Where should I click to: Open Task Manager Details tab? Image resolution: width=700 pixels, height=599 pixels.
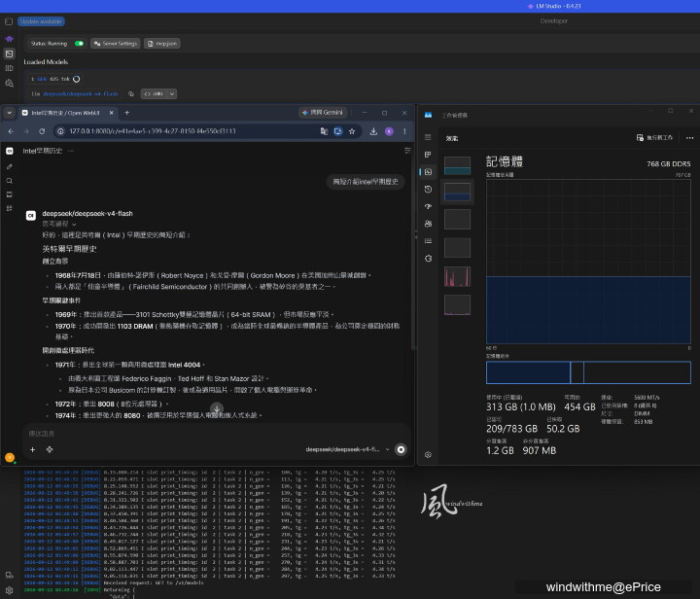pyautogui.click(x=428, y=241)
